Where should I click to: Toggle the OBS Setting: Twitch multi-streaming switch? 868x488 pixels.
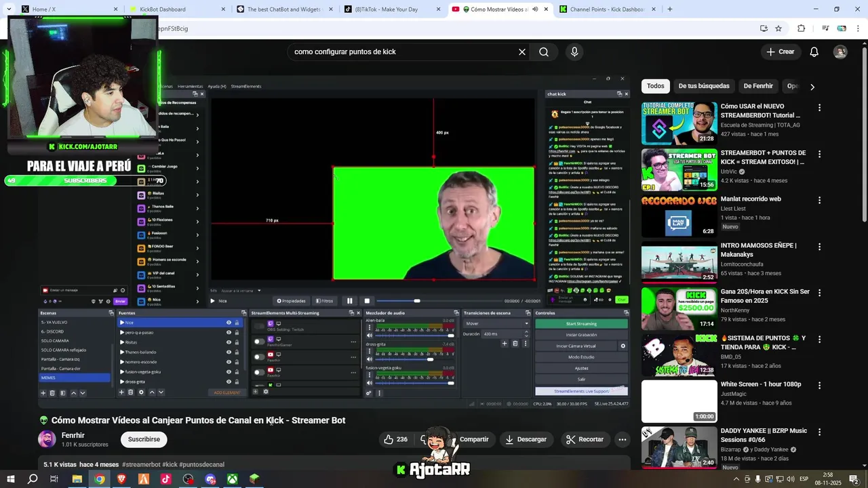(x=259, y=326)
